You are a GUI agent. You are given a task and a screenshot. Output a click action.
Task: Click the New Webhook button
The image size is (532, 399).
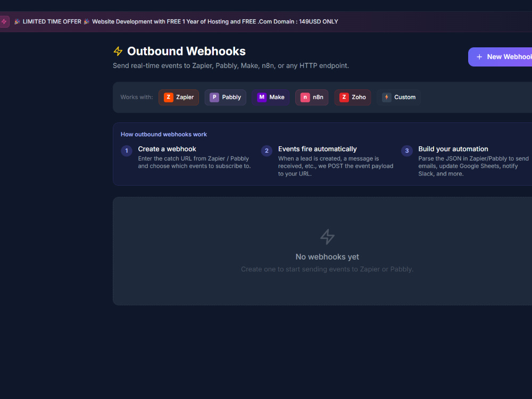tap(500, 57)
